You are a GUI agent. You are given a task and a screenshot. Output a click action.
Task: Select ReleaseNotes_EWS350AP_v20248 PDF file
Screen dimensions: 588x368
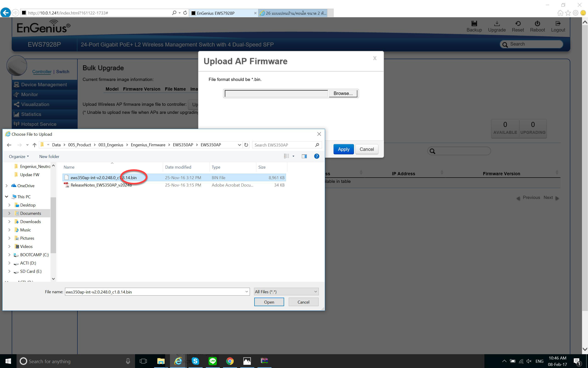point(174,185)
